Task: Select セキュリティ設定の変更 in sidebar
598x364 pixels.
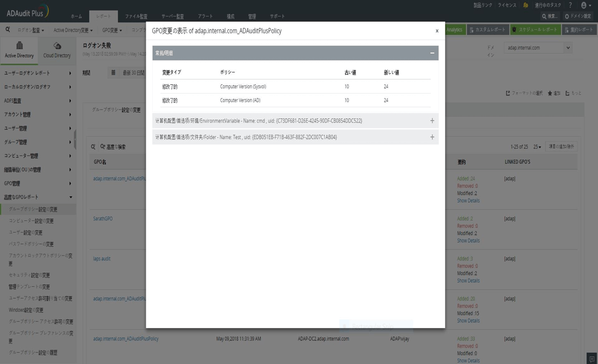Action: [x=29, y=275]
